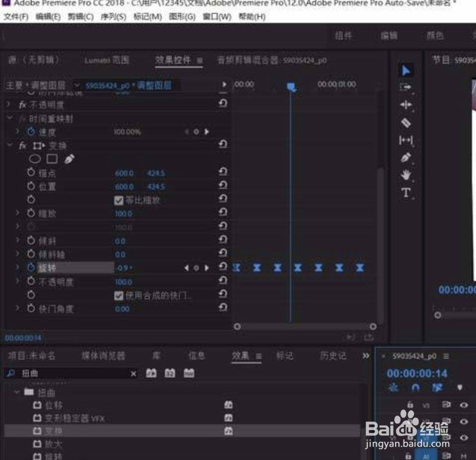The height and width of the screenshot is (460, 476).
Task: Choose free draw bezier mask pen
Action: coord(69,158)
